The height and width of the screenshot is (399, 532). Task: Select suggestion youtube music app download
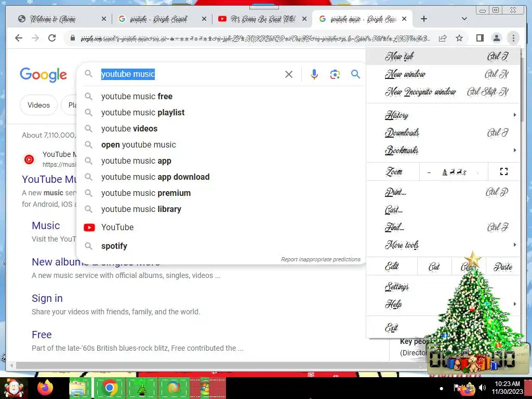[155, 177]
